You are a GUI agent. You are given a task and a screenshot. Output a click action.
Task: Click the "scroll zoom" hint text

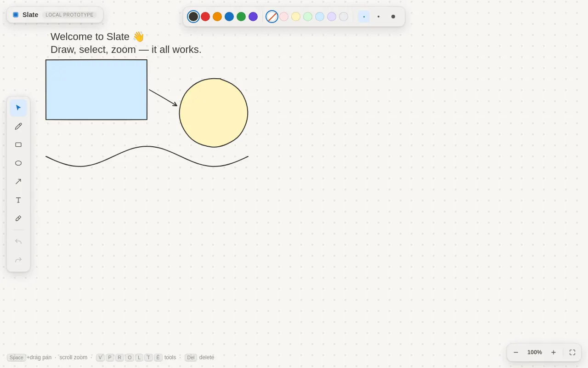(73, 357)
